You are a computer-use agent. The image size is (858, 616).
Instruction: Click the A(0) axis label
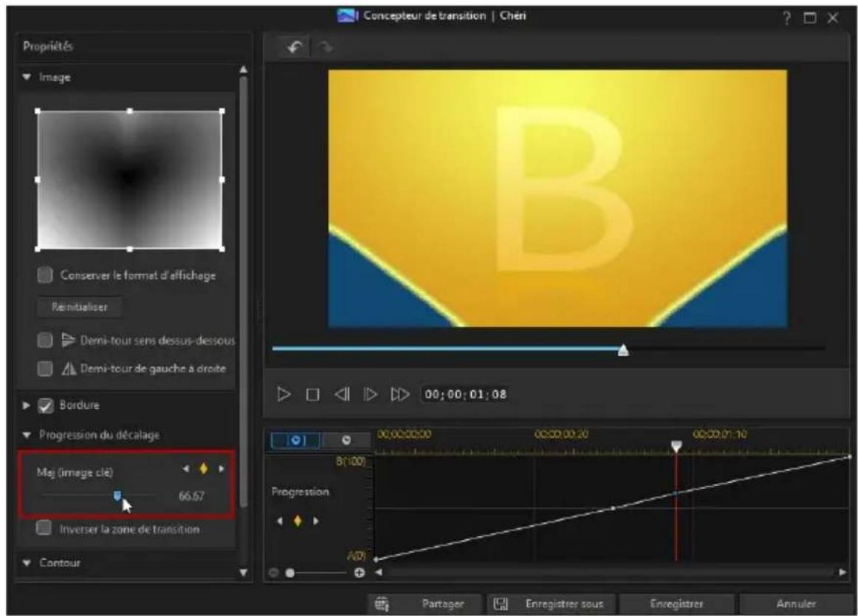[356, 555]
